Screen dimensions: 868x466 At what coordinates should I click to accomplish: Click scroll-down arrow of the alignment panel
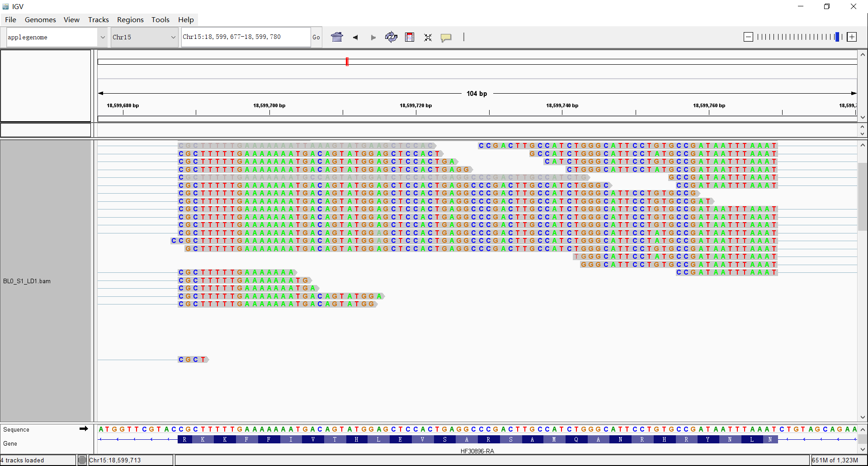(x=863, y=417)
